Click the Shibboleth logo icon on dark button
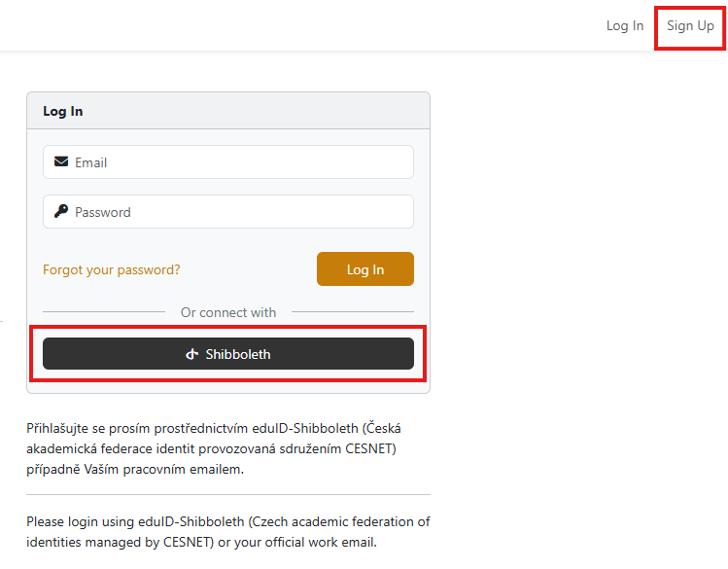Image resolution: width=728 pixels, height=569 pixels. point(191,354)
